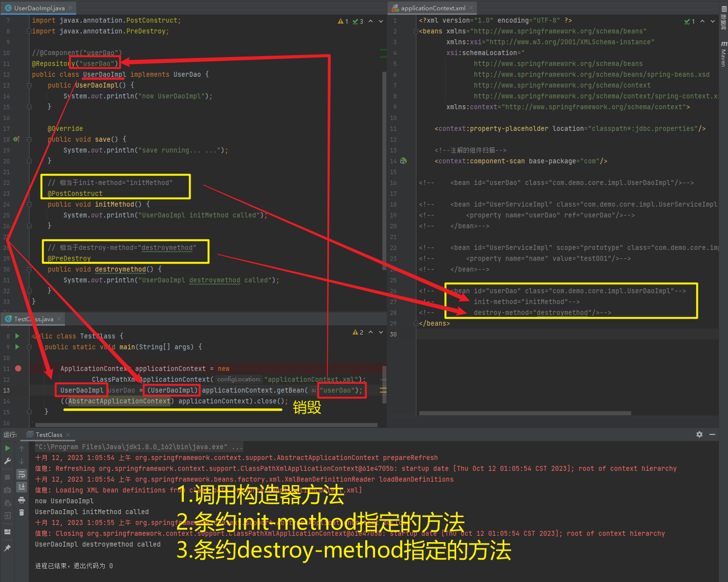This screenshot has height=582, width=728.
Task: Collapse the destroymethod fold on line 30
Action: (x=29, y=269)
